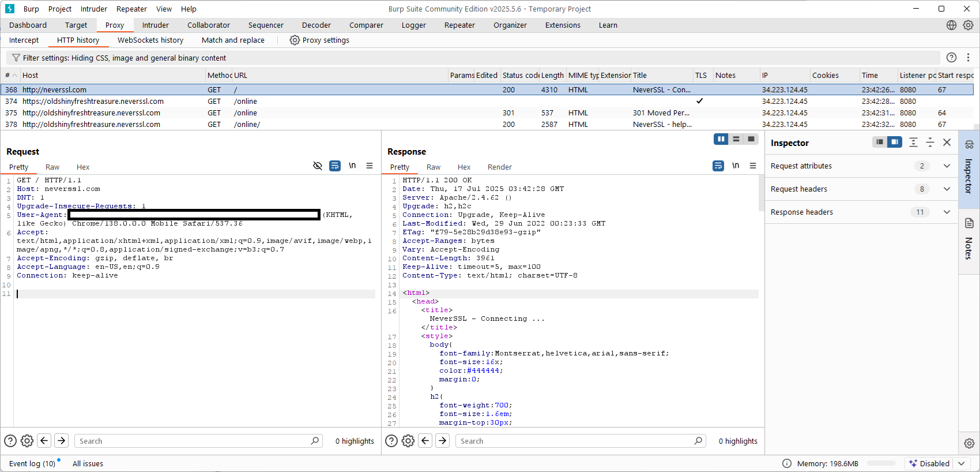Switch to WebSockets history sub-tab
Image resolution: width=980 pixels, height=472 pixels.
[150, 40]
